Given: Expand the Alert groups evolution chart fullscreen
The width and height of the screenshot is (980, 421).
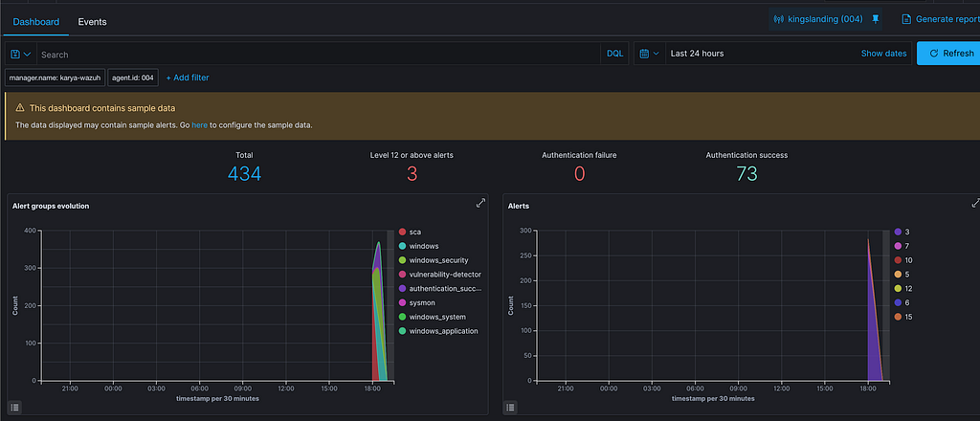Looking at the screenshot, I should [x=480, y=203].
